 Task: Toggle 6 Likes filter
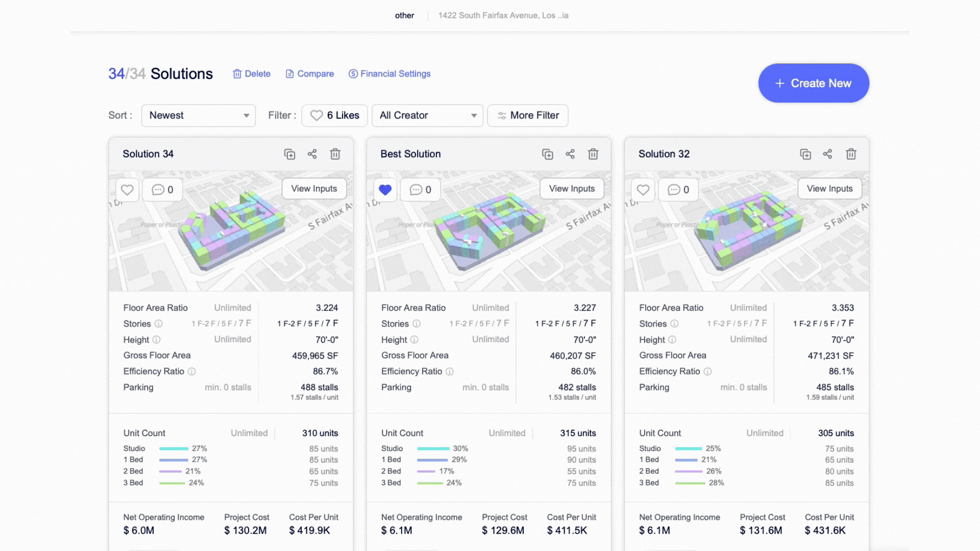click(335, 115)
